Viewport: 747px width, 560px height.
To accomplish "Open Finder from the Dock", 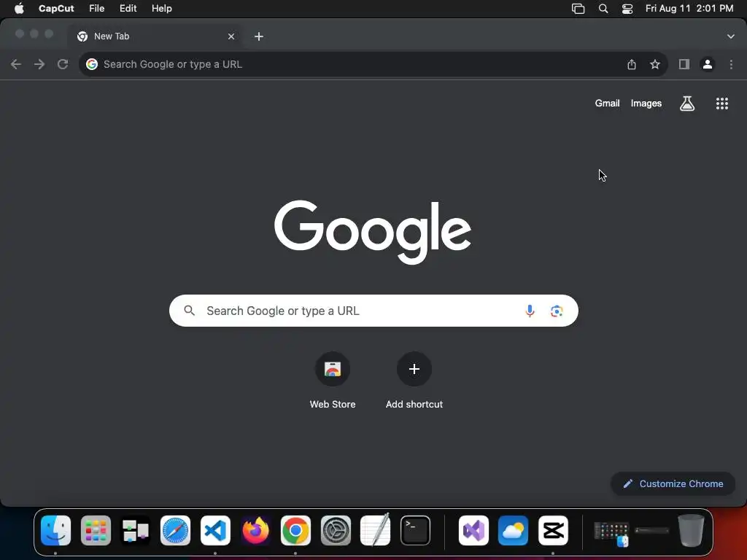I will click(x=55, y=531).
